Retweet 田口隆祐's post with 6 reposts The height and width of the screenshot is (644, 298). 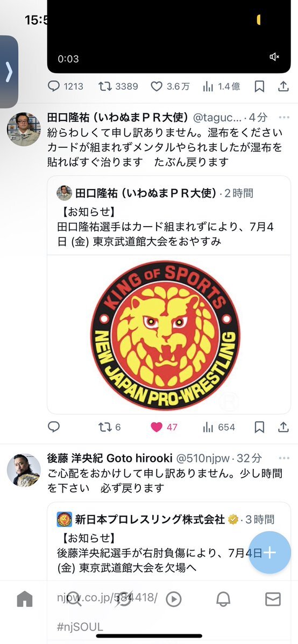point(110,427)
